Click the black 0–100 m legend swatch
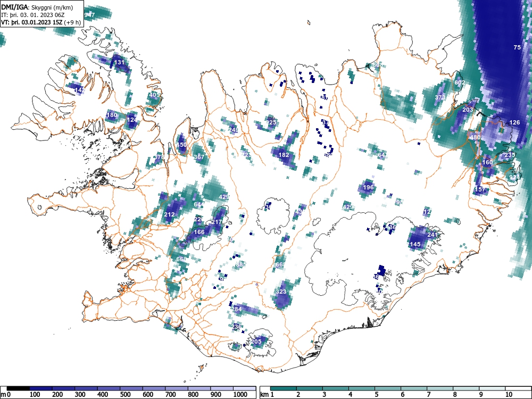 [x=18, y=388]
